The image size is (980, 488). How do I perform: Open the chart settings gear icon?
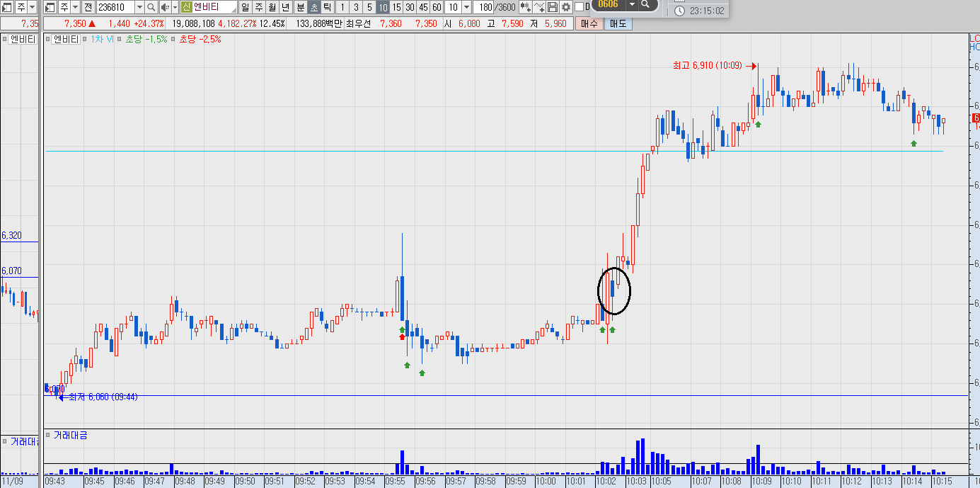[x=565, y=7]
